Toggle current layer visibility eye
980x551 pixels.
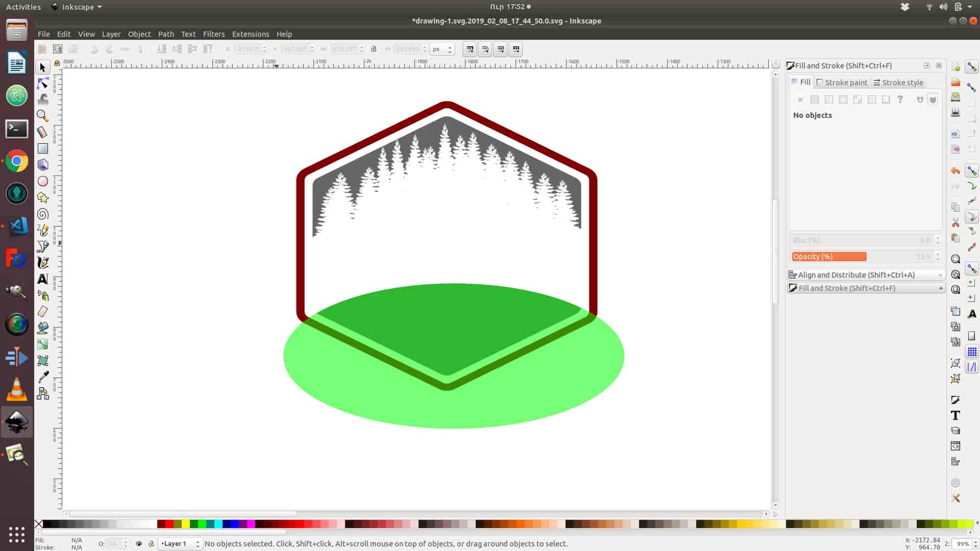pos(139,544)
